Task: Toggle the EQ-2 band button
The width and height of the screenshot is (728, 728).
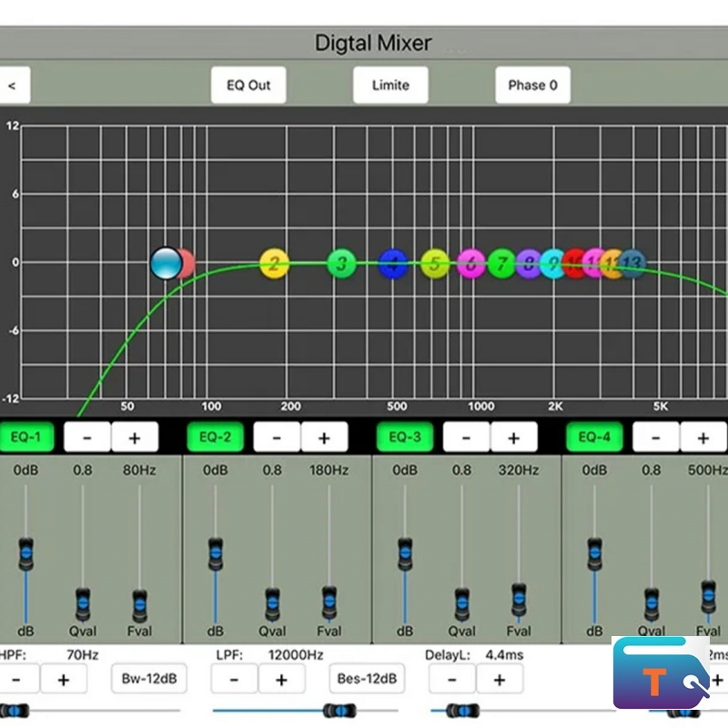Action: pyautogui.click(x=215, y=437)
